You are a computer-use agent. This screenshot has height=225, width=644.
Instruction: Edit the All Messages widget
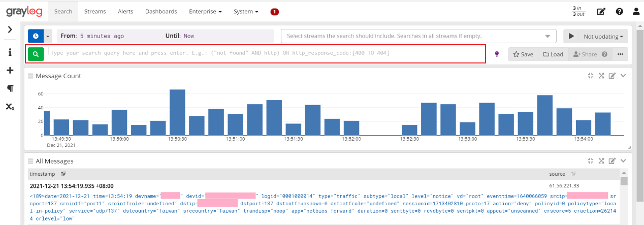pos(613,161)
